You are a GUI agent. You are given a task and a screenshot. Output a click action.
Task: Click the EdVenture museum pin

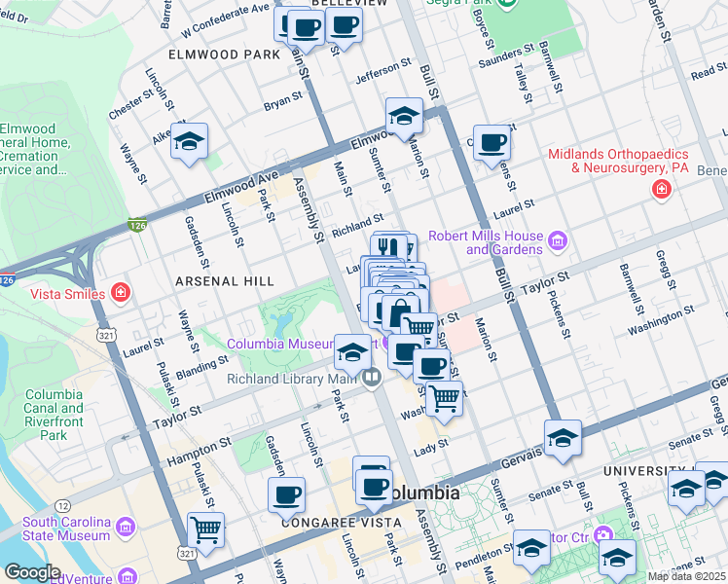(x=127, y=576)
